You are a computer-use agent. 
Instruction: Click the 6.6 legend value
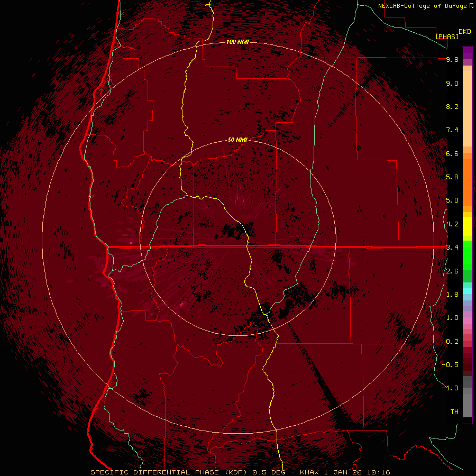click(452, 153)
